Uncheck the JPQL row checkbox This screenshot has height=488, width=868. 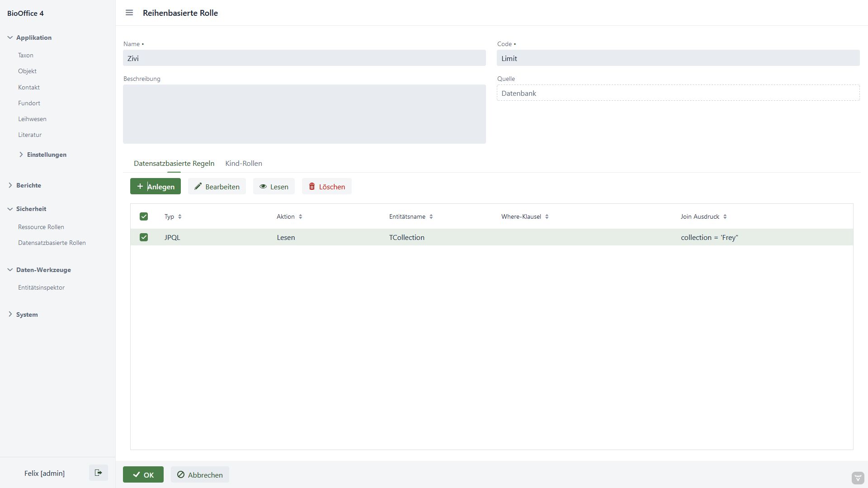[144, 237]
